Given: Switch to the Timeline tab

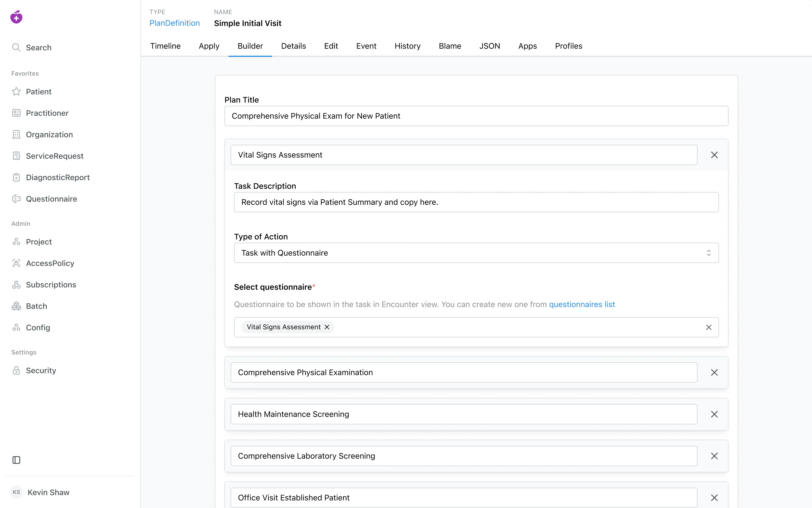Looking at the screenshot, I should [165, 46].
